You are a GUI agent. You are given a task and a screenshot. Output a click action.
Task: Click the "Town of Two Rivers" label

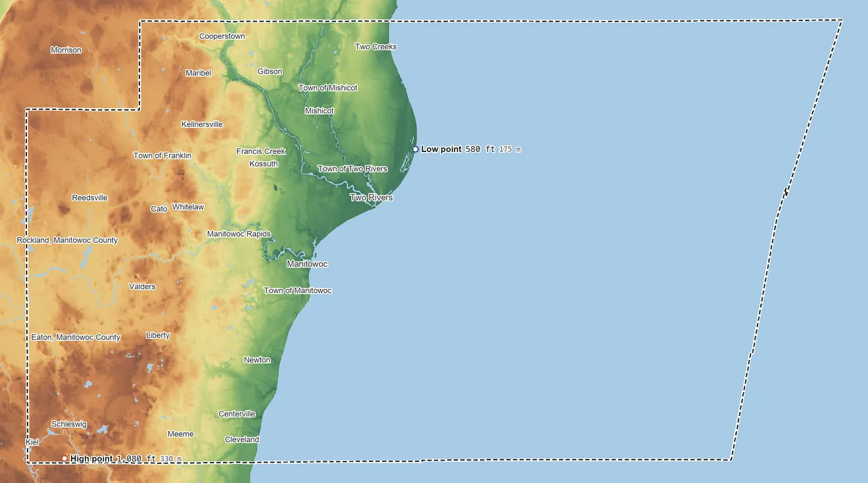pos(353,168)
